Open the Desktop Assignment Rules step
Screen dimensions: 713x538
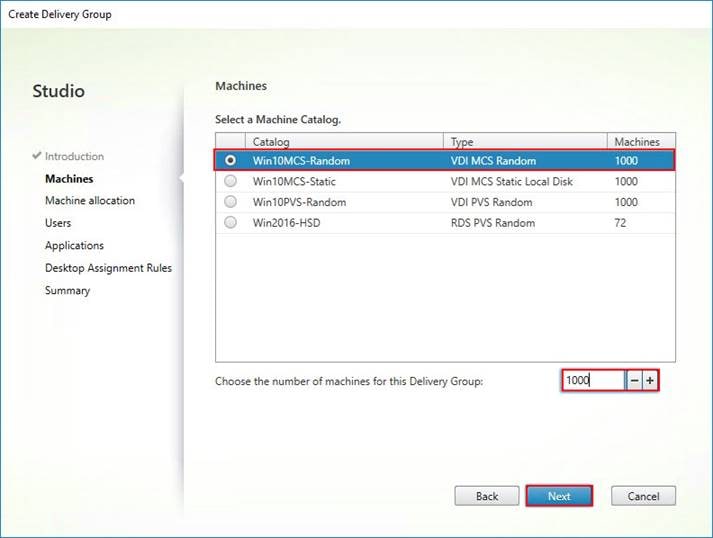[108, 268]
